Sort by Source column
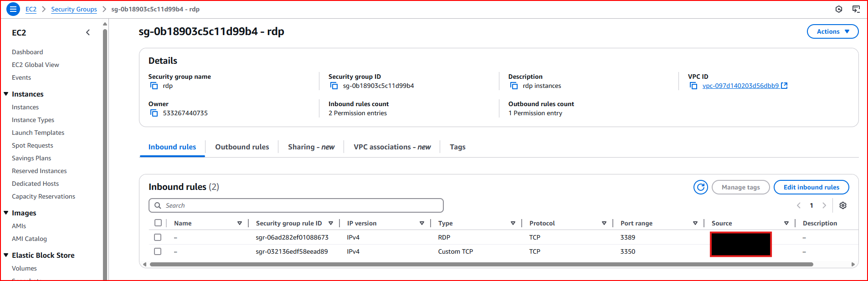This screenshot has height=281, width=868. (786, 223)
